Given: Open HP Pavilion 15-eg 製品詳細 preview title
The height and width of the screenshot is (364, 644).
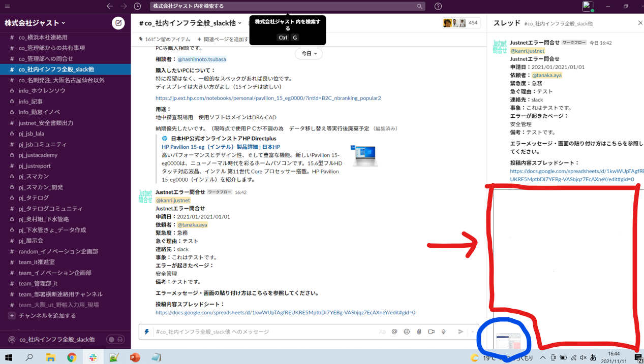Looking at the screenshot, I should (x=221, y=147).
